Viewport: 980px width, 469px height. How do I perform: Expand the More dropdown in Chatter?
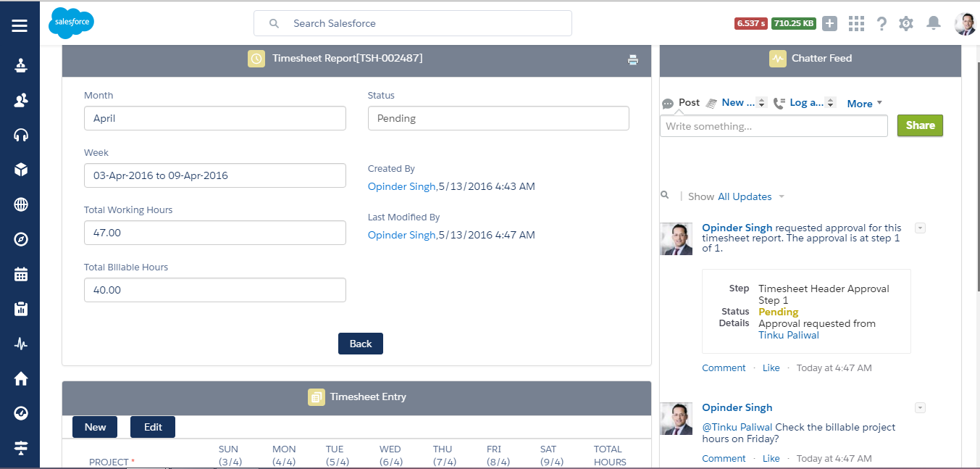tap(865, 104)
